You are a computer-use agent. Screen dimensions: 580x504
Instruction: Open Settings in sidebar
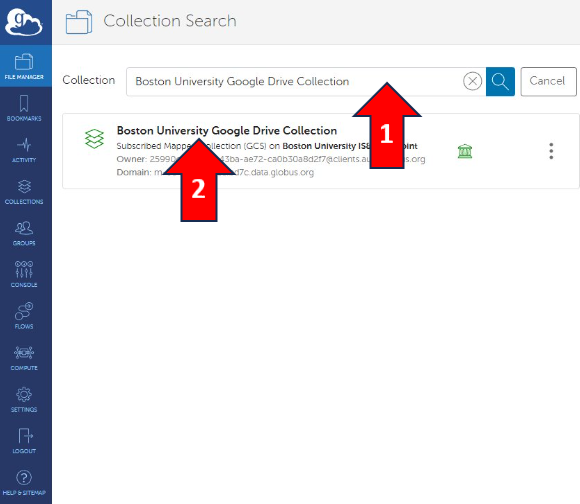(x=24, y=399)
